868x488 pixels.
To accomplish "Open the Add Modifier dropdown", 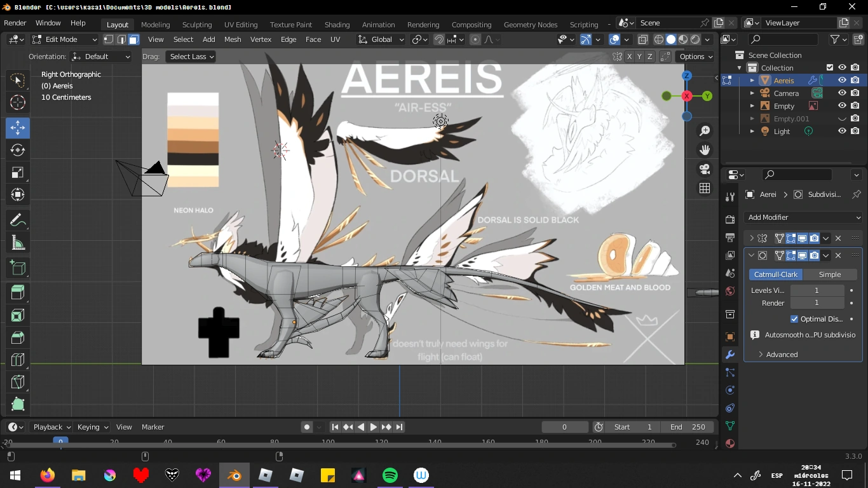I will 803,217.
